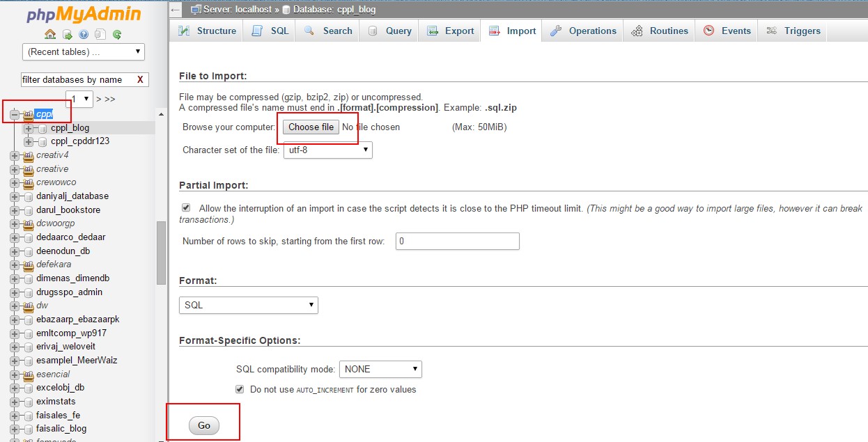Open the Format SQL dropdown

pos(249,305)
